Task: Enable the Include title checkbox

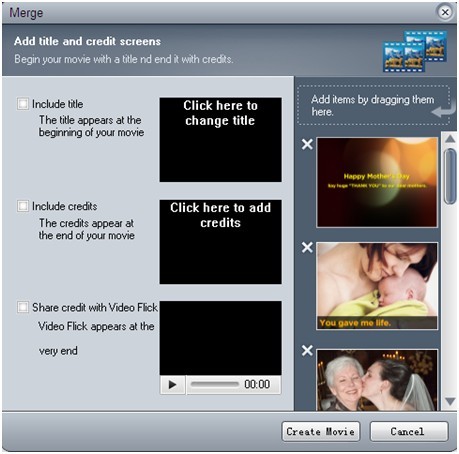Action: pyautogui.click(x=23, y=104)
